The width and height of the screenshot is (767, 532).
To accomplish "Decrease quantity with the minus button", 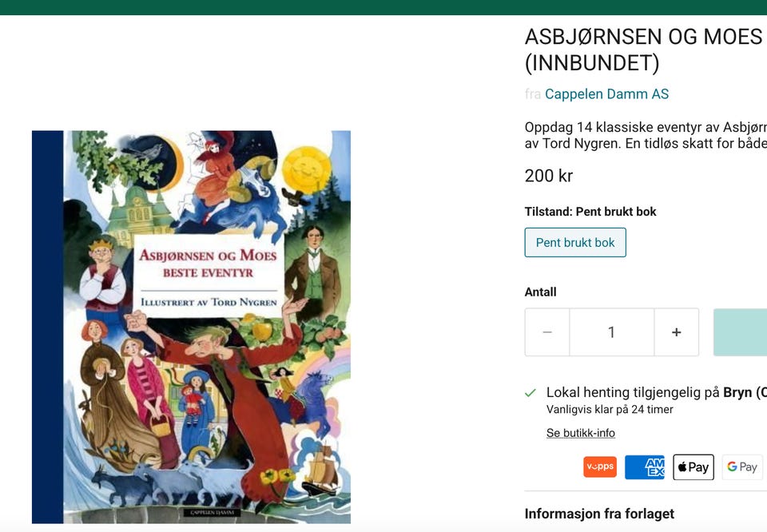I will pyautogui.click(x=547, y=332).
